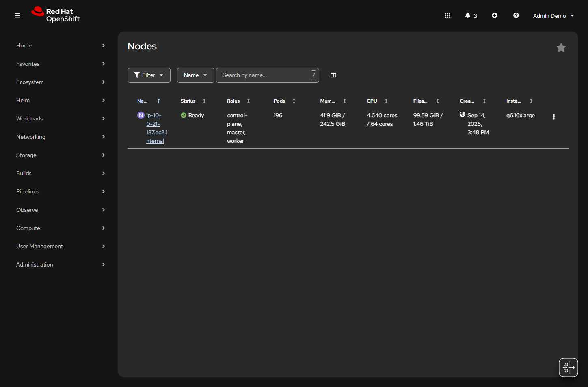Click the pods count 196

point(278,115)
